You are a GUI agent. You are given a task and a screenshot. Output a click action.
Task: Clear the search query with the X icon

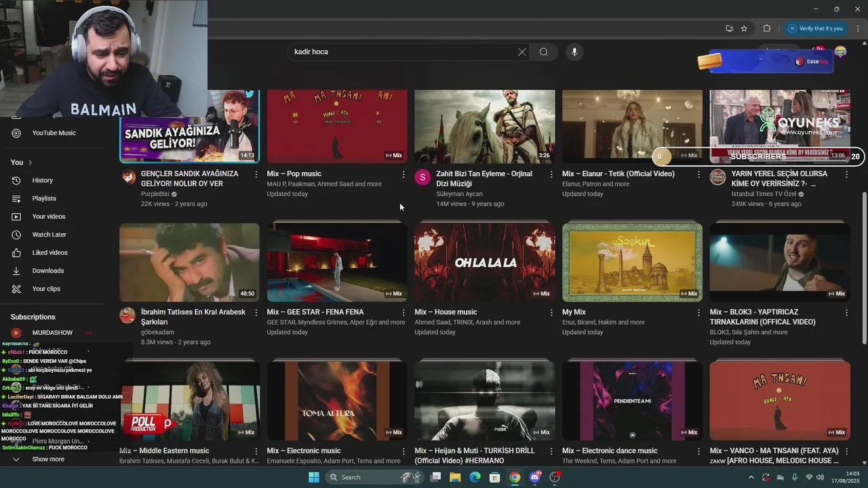[522, 52]
